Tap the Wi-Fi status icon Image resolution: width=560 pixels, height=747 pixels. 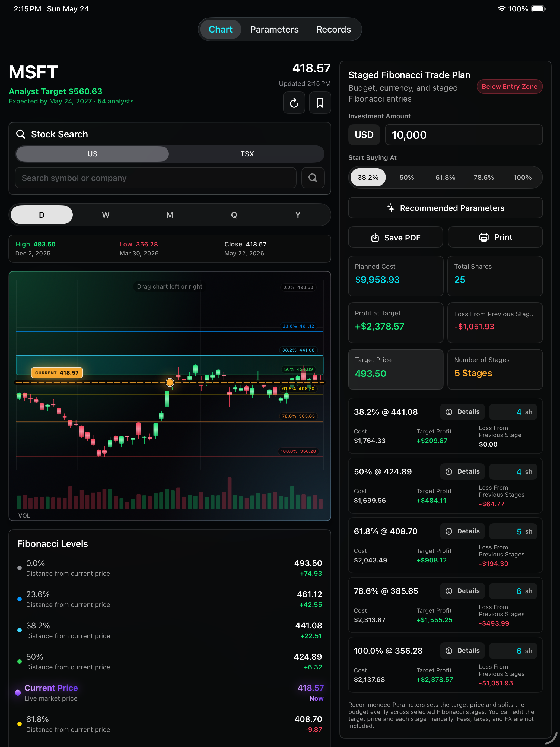(x=502, y=9)
